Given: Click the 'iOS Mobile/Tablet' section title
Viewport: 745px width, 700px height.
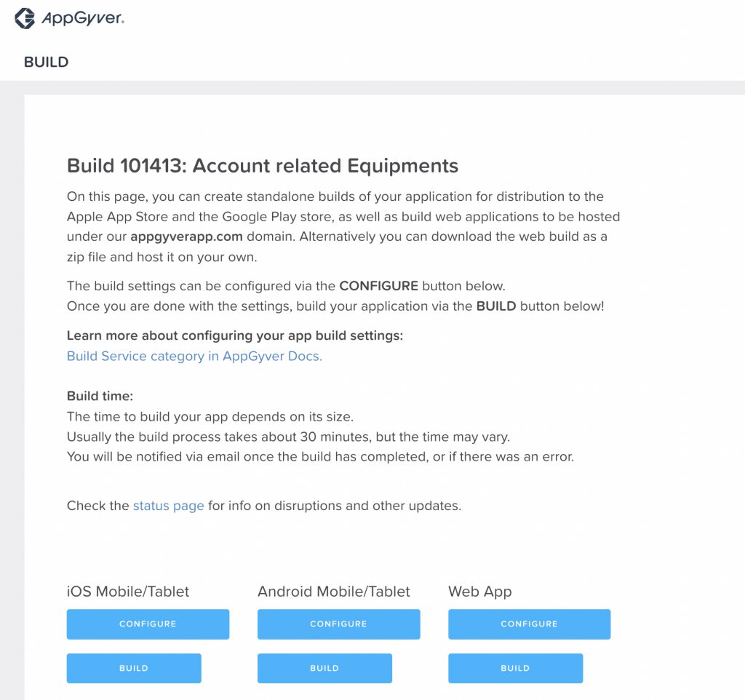Looking at the screenshot, I should point(128,592).
